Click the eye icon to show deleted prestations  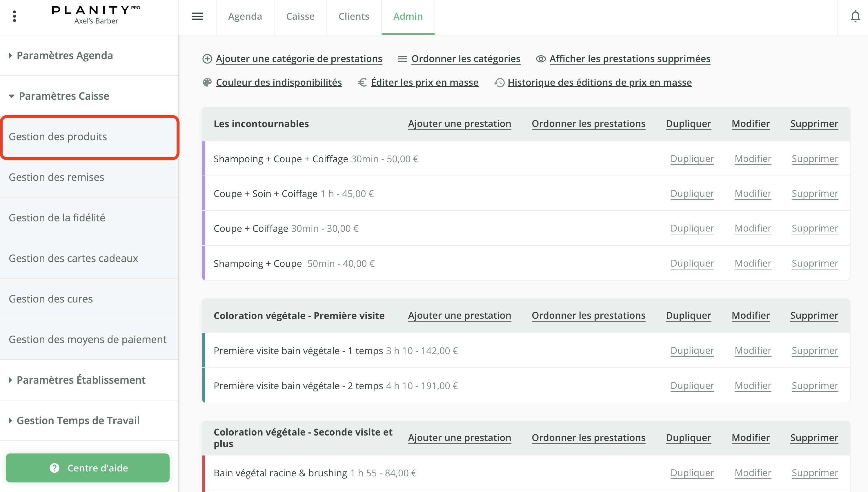pos(540,59)
